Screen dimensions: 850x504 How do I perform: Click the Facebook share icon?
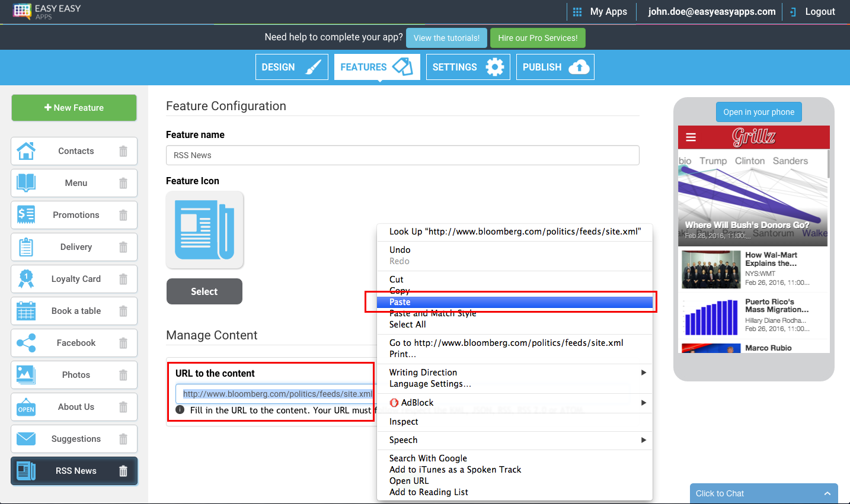pos(25,343)
